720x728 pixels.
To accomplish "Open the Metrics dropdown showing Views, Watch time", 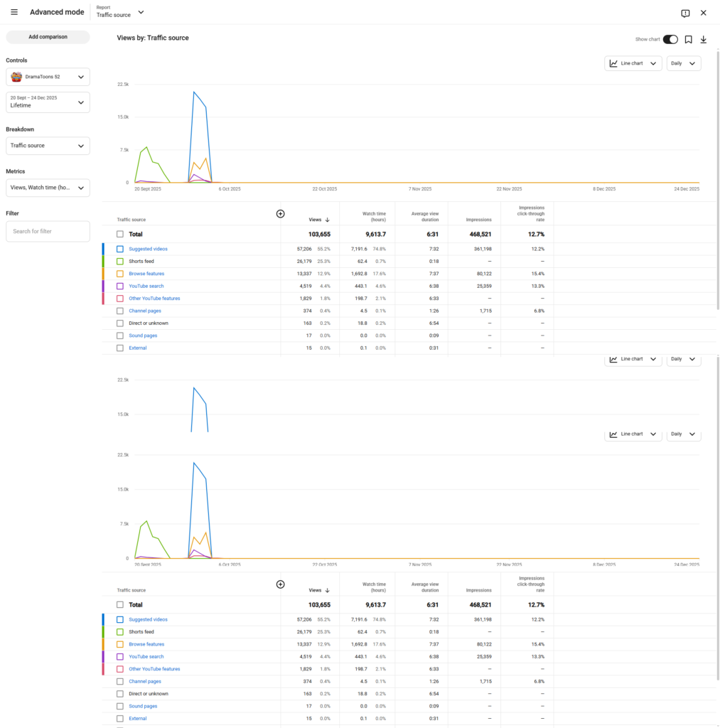I will tap(48, 188).
